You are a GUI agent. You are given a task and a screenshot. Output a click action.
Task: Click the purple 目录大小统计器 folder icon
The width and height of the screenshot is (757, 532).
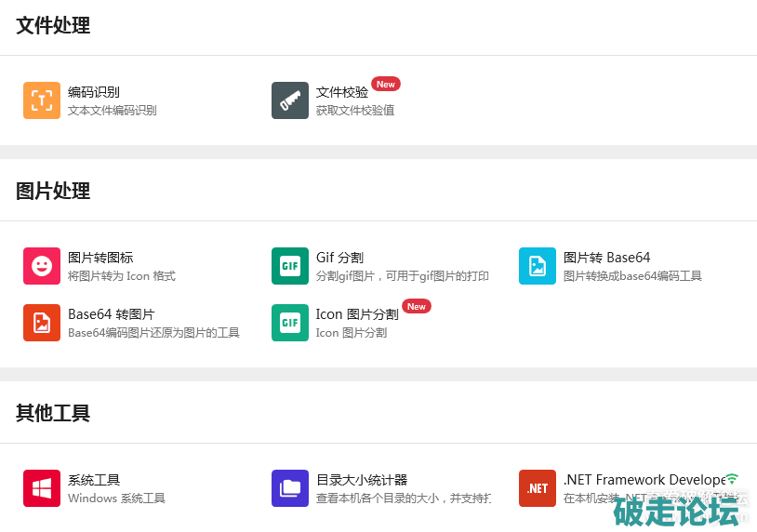tap(290, 488)
